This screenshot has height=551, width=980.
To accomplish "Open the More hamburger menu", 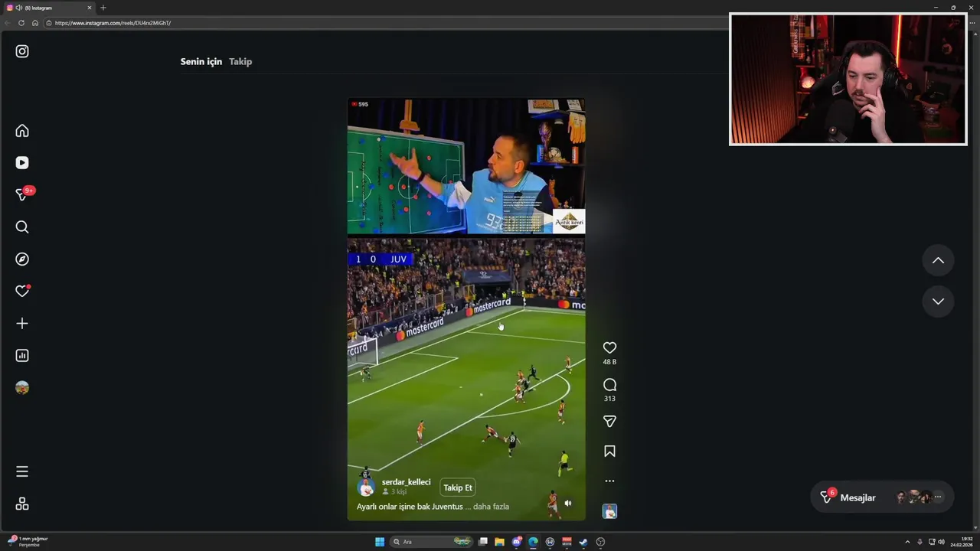I will 22,472.
